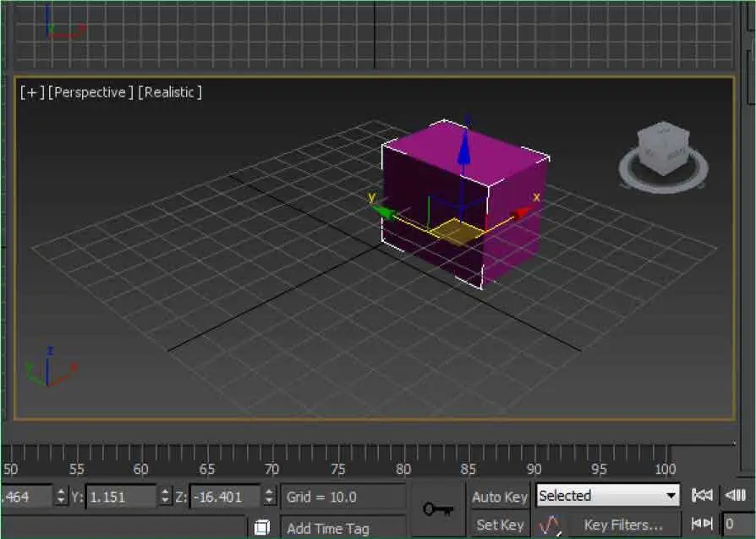Click the Z coordinate spinner arrows
The image size is (756, 539).
269,496
